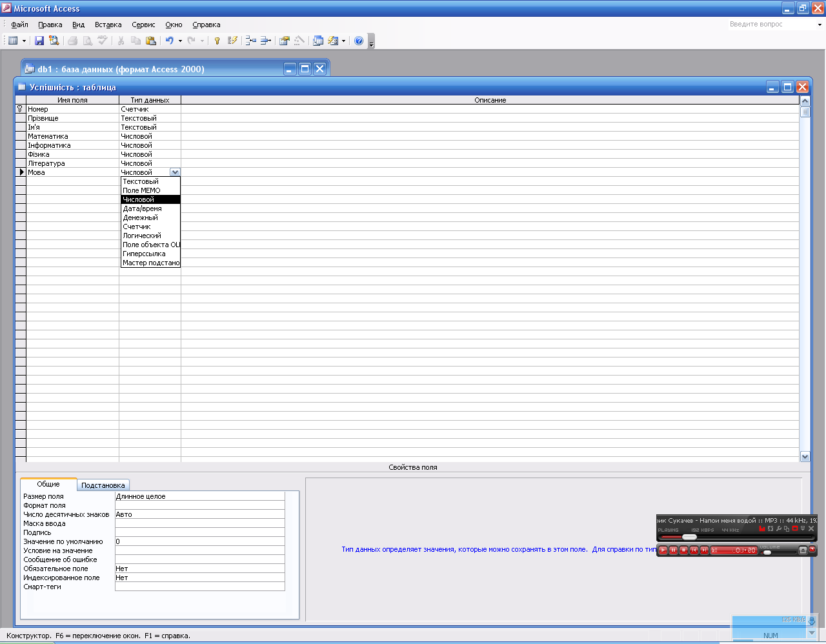
Task: Select the Прізвище field name cell
Action: [72, 118]
